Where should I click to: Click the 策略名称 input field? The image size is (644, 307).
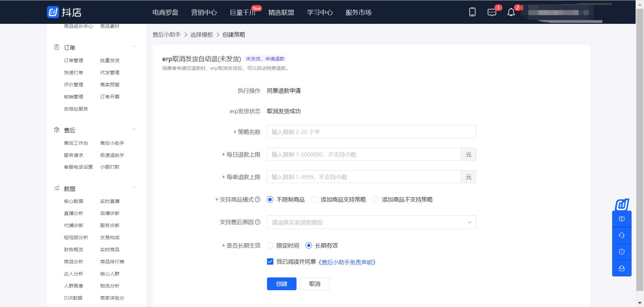coord(371,132)
